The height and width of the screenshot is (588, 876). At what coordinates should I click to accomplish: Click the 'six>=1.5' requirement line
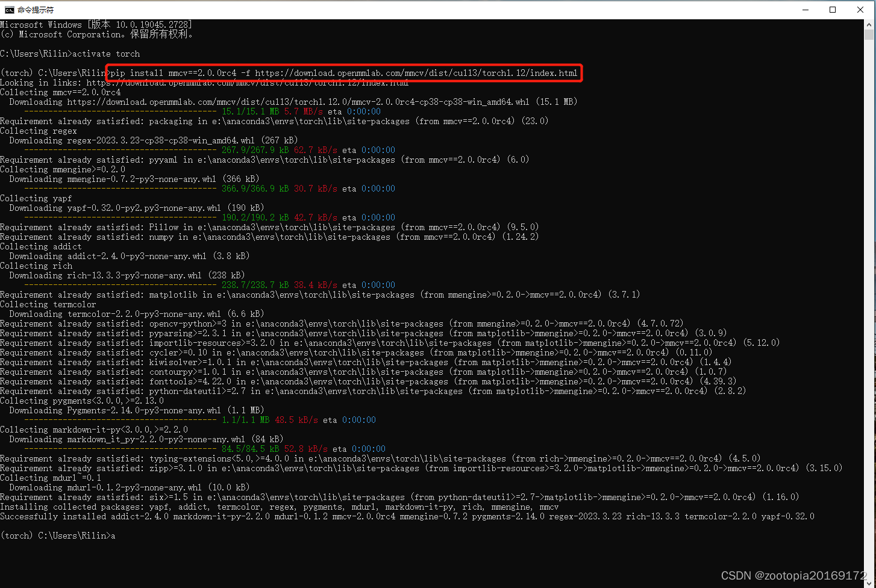399,497
